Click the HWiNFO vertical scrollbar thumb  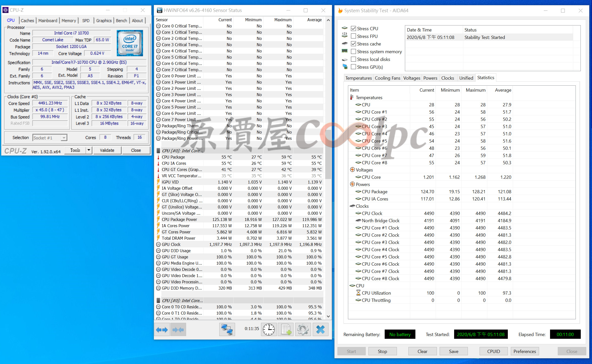(x=328, y=154)
